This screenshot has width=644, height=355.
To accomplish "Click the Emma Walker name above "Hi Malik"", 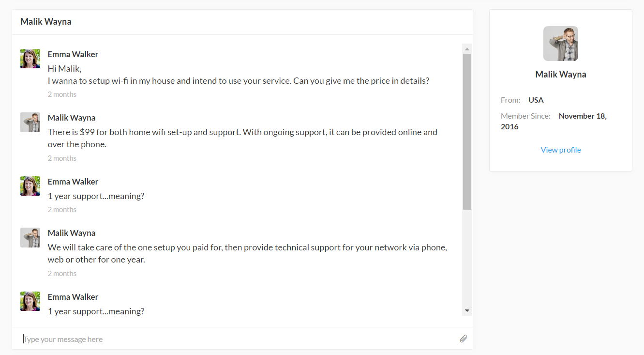I will 73,54.
